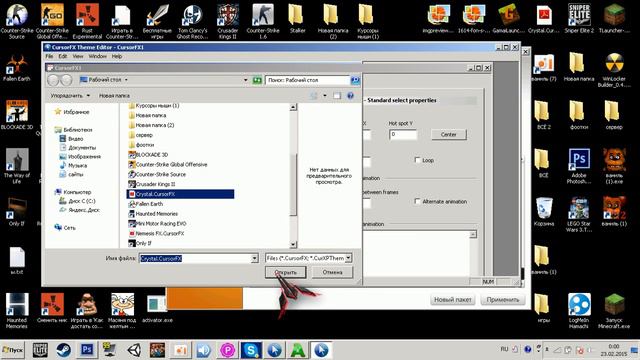The width and height of the screenshot is (640, 360).
Task: Click the Пуск start button
Action: click(x=12, y=350)
